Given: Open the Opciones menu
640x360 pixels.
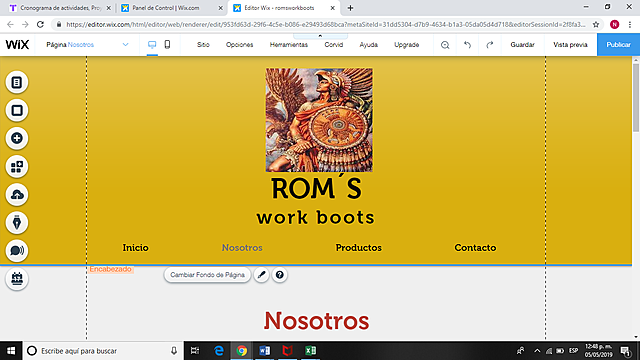Looking at the screenshot, I should 240,44.
